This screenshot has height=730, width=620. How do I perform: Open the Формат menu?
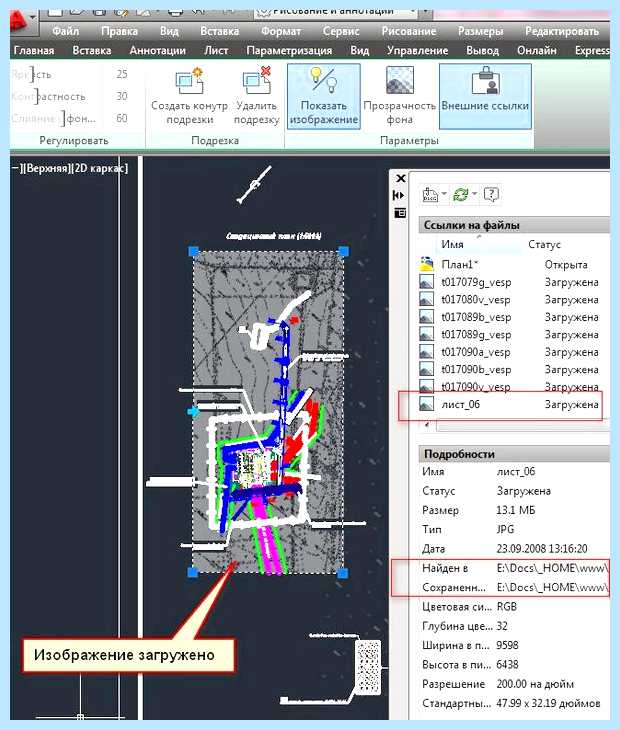pyautogui.click(x=281, y=31)
